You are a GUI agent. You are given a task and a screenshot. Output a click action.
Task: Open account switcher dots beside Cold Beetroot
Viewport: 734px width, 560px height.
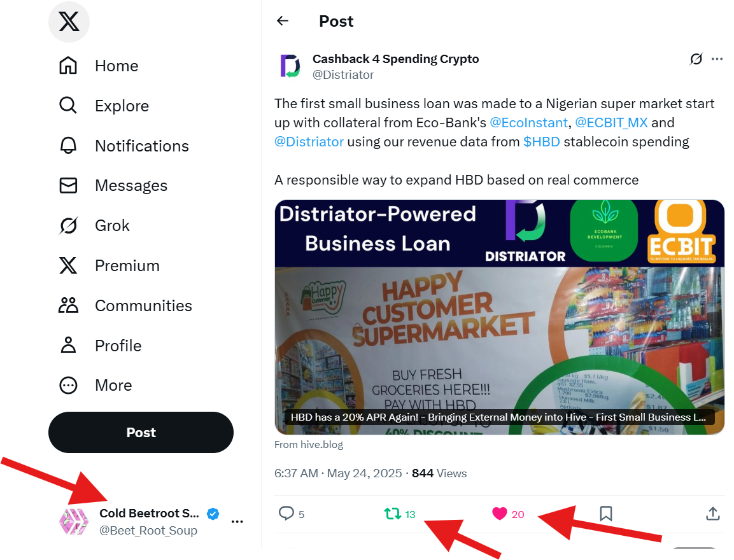pyautogui.click(x=237, y=522)
